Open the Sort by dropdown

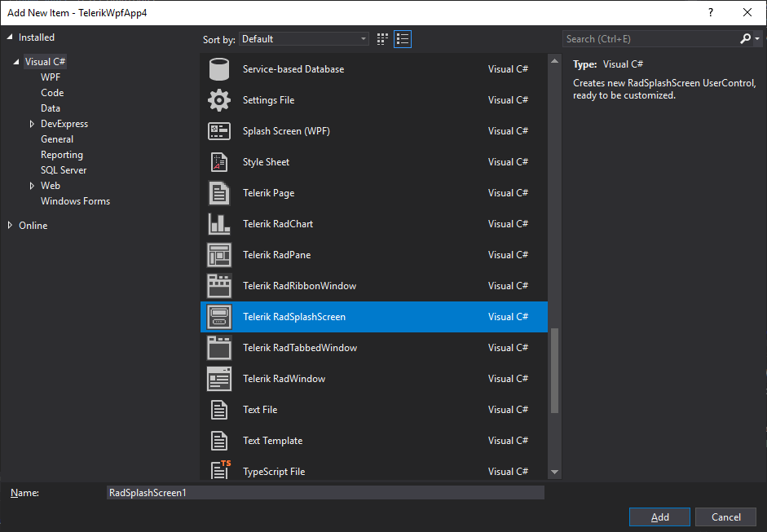(303, 38)
